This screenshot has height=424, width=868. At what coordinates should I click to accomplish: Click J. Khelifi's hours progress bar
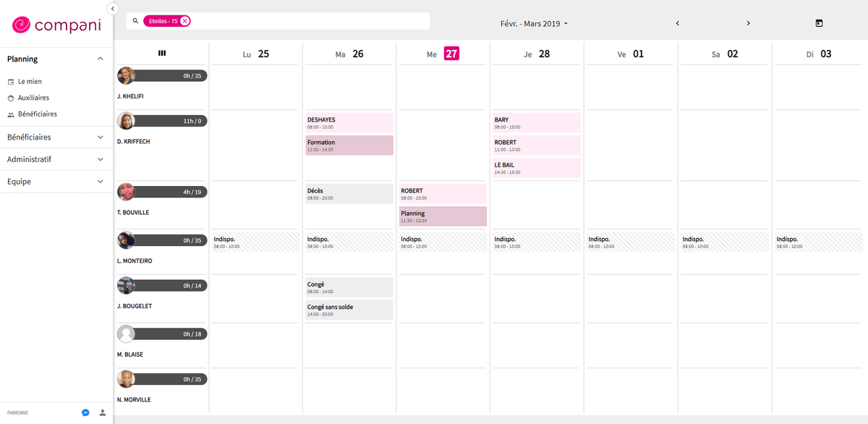[x=170, y=75]
